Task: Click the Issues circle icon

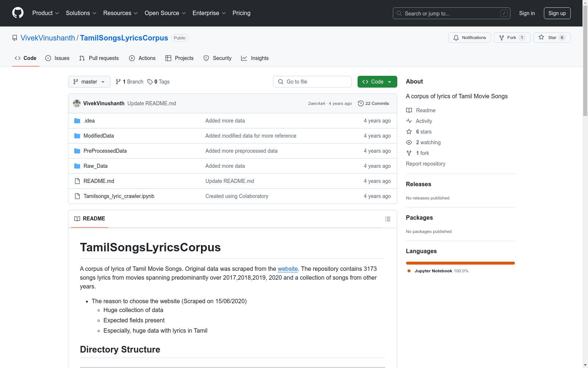Action: 48,58
